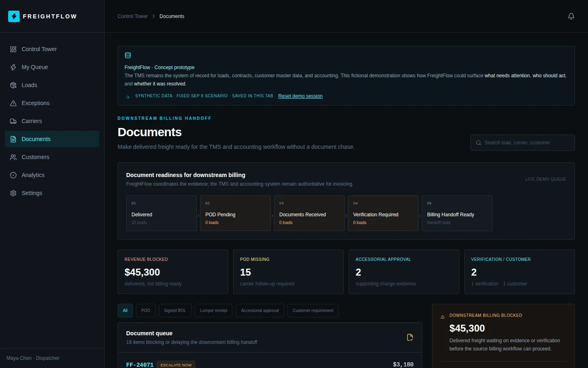Go to Loads in the sidebar

[x=52, y=85]
